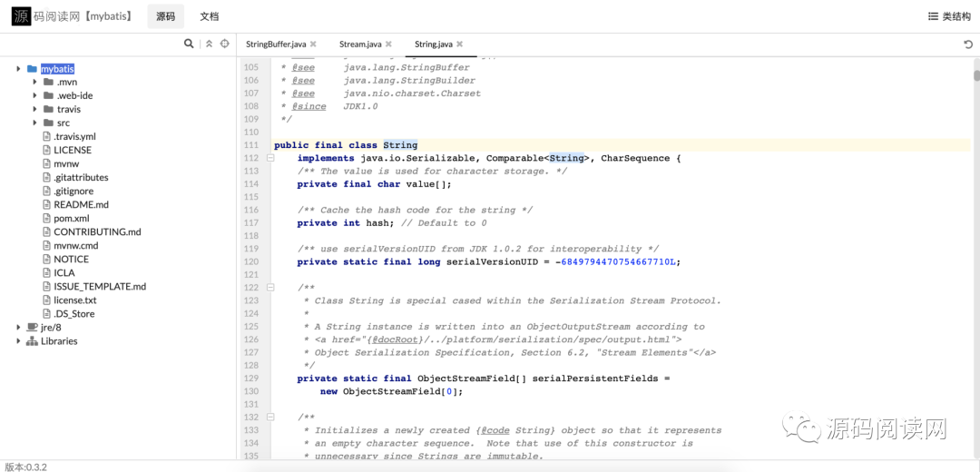Click the mybatis folder icon

tap(33, 69)
